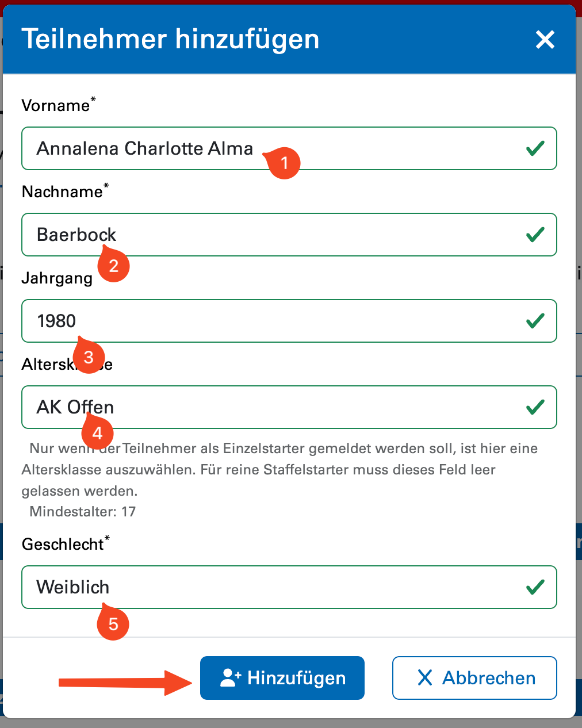Click the green checkmark in Vorname field
Viewport: 582px width, 728px height.
[535, 148]
